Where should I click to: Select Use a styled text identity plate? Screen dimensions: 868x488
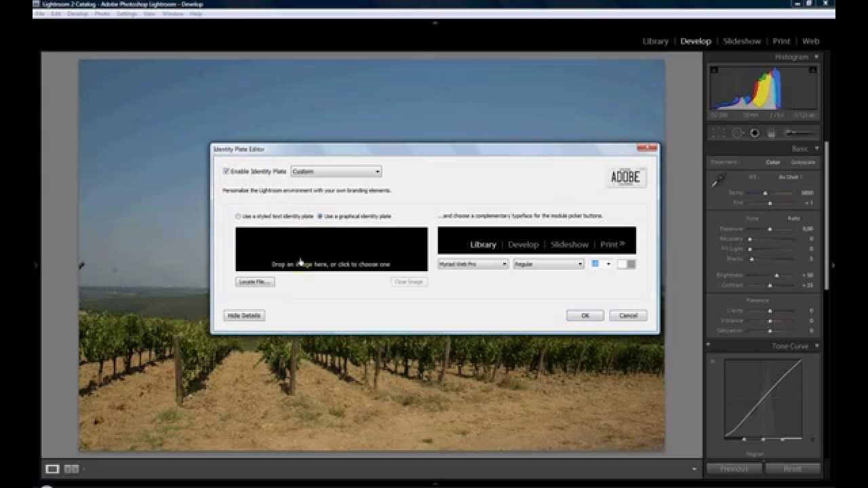click(x=238, y=216)
